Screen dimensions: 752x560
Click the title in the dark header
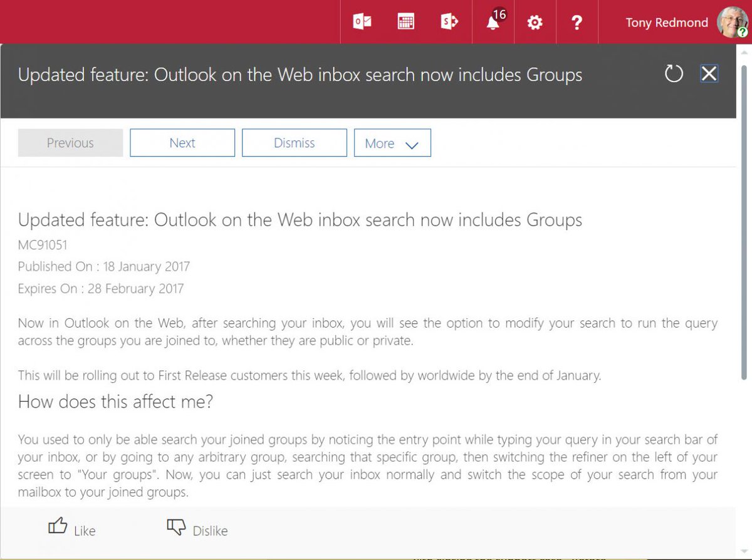300,75
